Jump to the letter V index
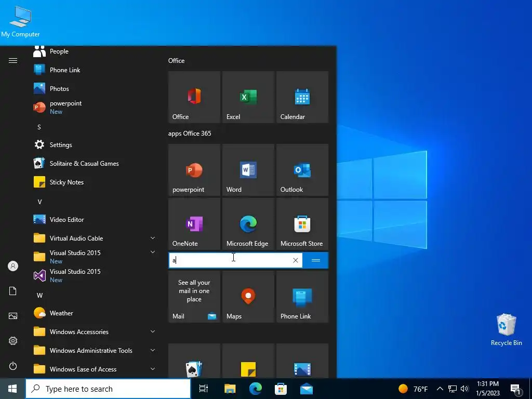The image size is (532, 399). (39, 202)
